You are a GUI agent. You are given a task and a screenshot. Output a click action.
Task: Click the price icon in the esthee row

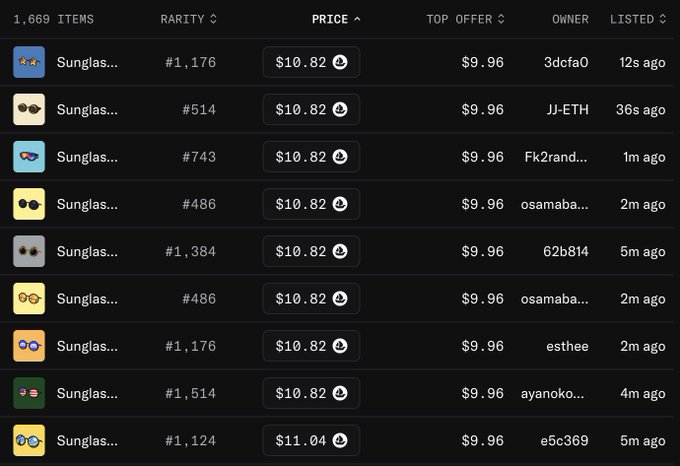[x=341, y=346]
